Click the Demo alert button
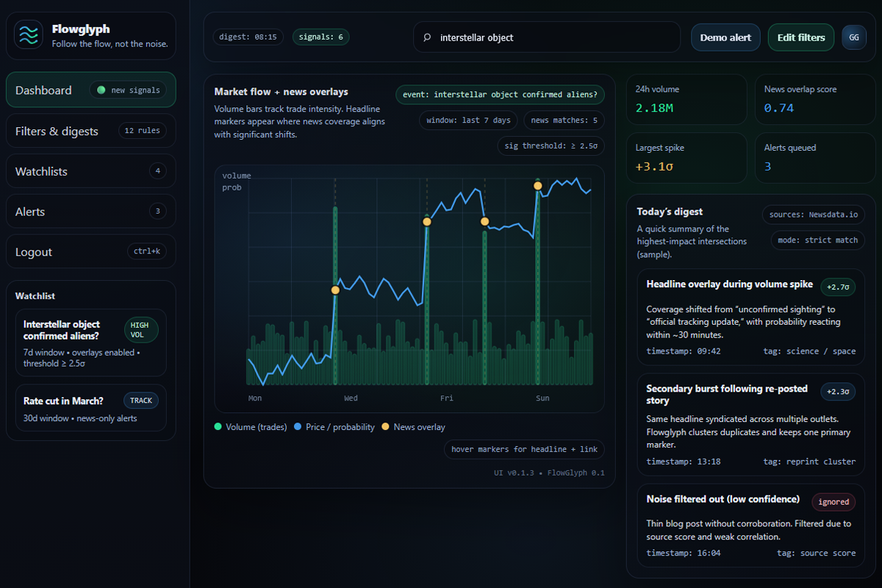 725,37
